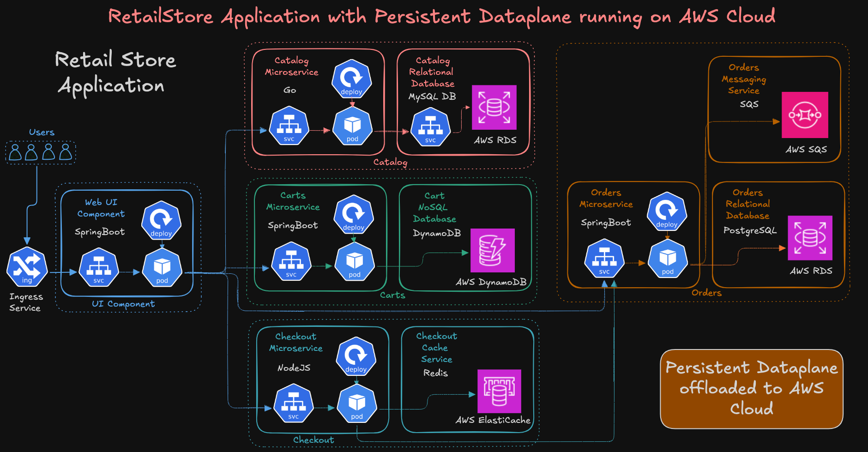868x452 pixels.
Task: Click the AWS DynamoDB service icon
Action: [x=492, y=251]
